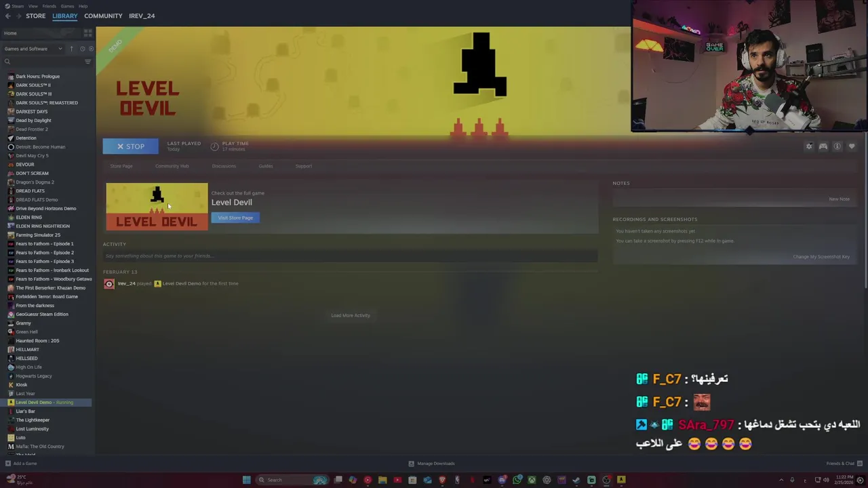This screenshot has width=868, height=488.
Task: Show hidden system tray icons
Action: (x=781, y=480)
